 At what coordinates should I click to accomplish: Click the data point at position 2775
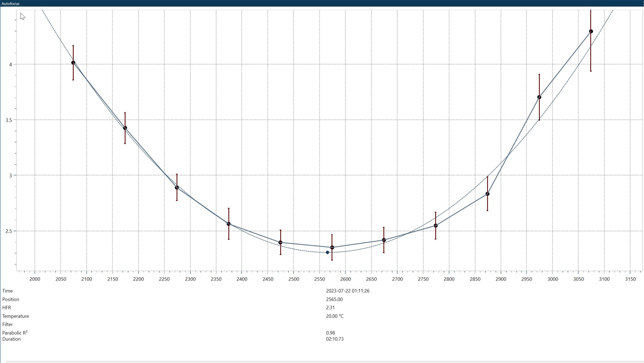436,226
